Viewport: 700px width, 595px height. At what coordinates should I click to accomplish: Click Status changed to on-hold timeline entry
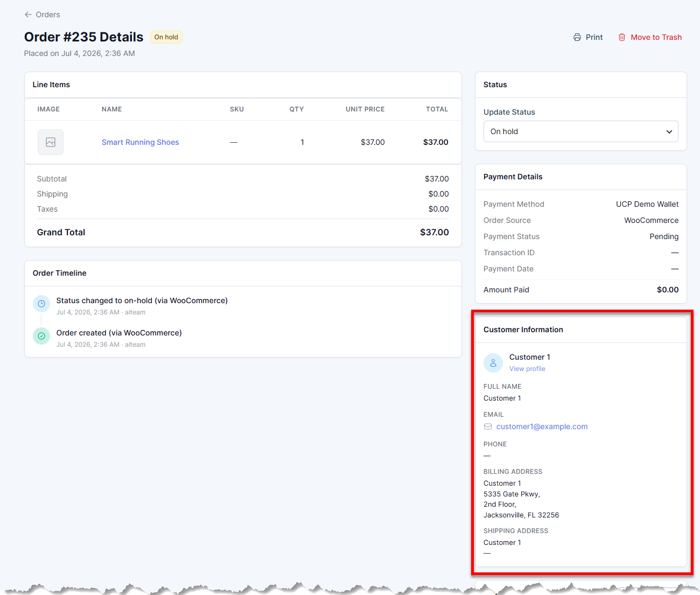click(x=142, y=300)
